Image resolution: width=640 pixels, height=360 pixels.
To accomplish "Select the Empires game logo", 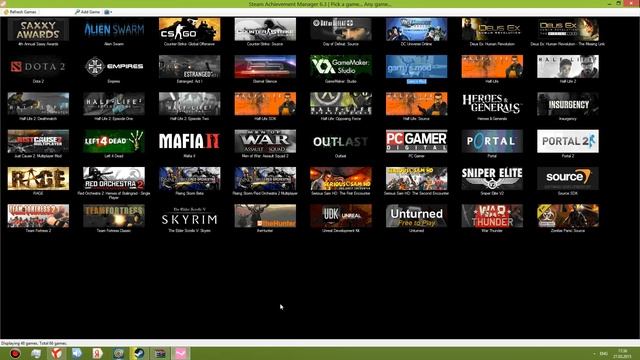I will tap(114, 67).
